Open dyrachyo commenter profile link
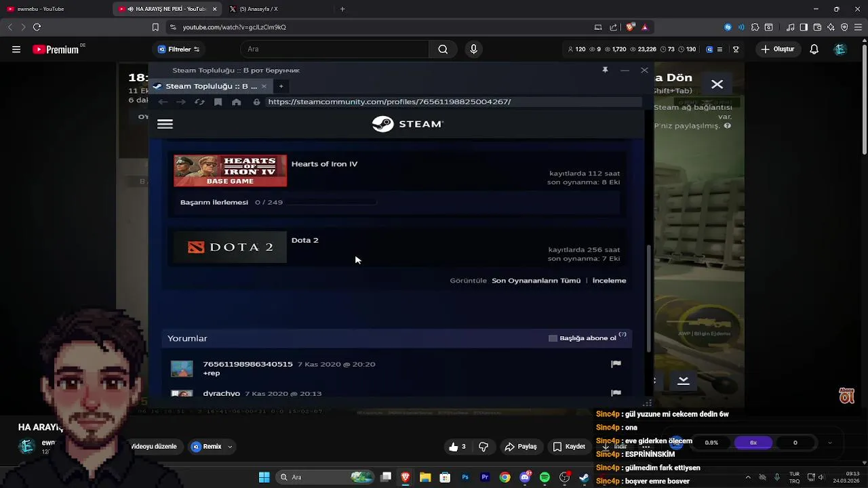This screenshot has width=868, height=488. pos(222,393)
